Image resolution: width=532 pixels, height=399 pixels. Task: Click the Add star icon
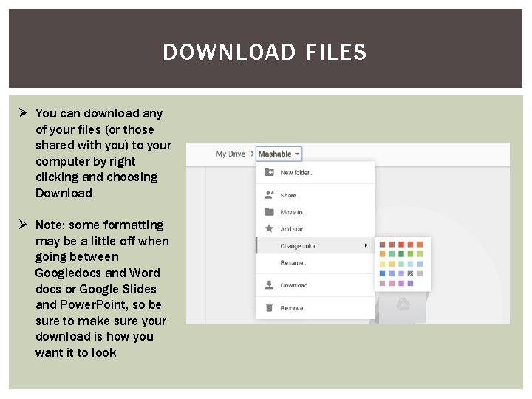269,228
